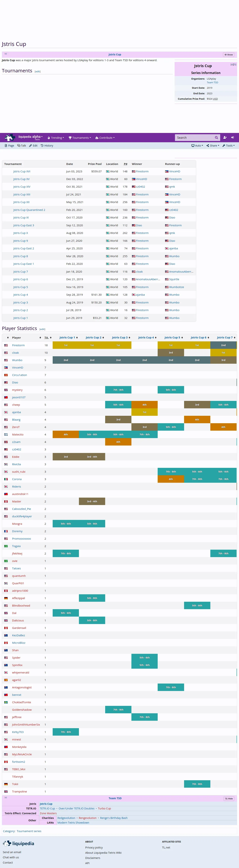Open the Turbo Cup link
Image resolution: width=239 pixels, height=868 pixels.
[104, 809]
